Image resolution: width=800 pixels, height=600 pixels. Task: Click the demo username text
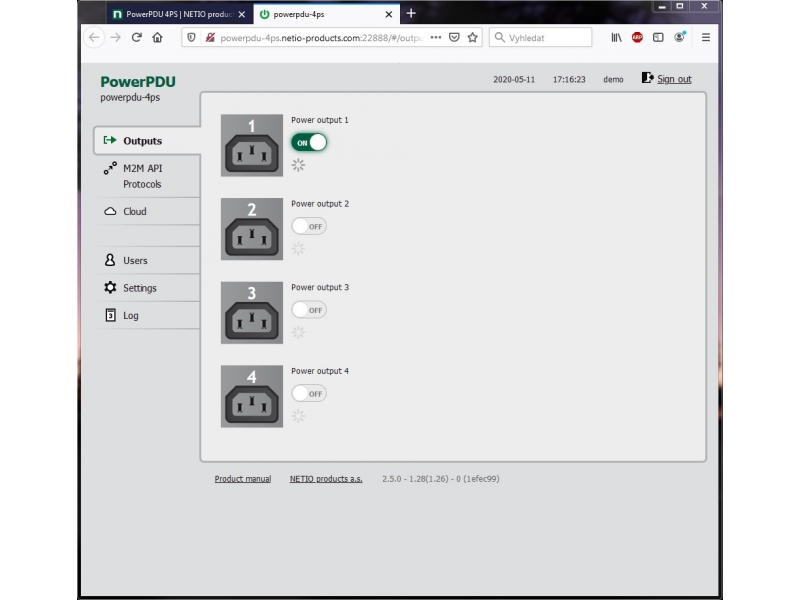[x=613, y=80]
